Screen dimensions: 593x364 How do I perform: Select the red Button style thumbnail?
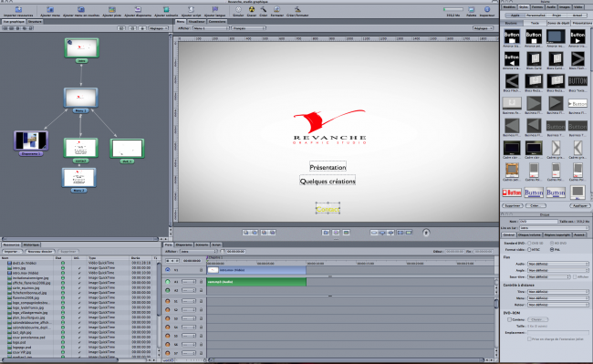point(512,192)
